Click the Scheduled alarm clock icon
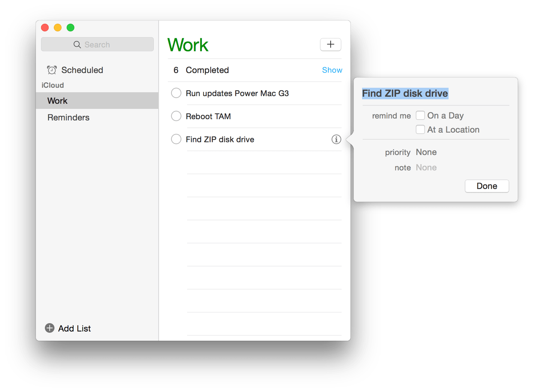This screenshot has height=392, width=537. tap(52, 70)
